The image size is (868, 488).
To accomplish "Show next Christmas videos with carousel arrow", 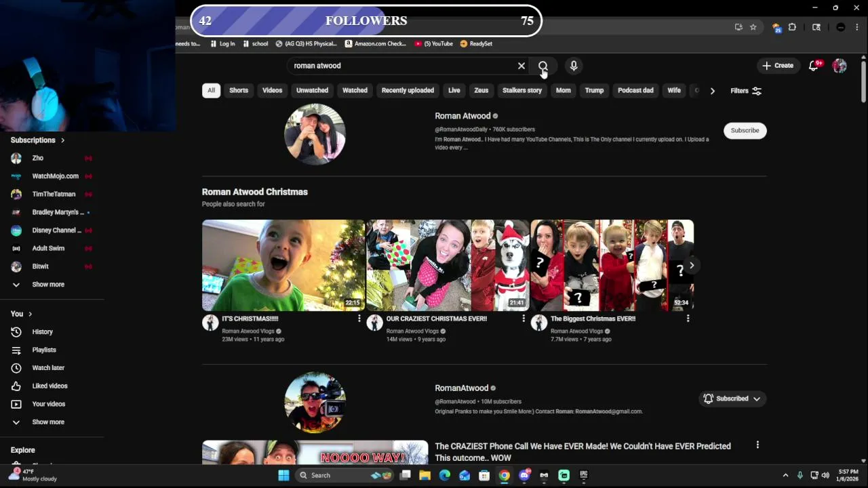I will click(692, 266).
